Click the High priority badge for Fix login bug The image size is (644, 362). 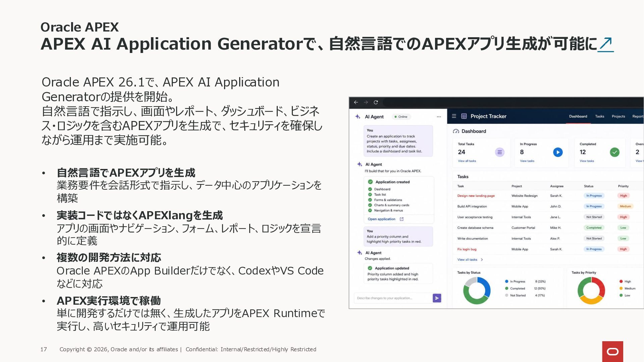(x=623, y=249)
